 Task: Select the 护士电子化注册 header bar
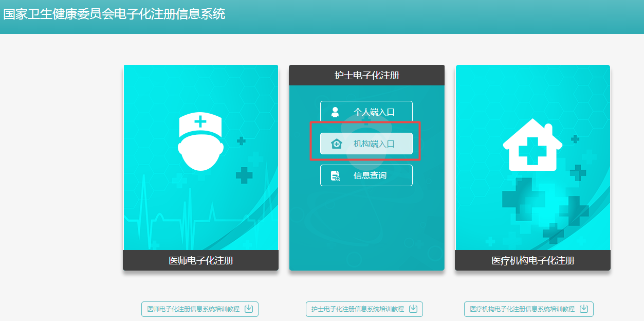366,75
